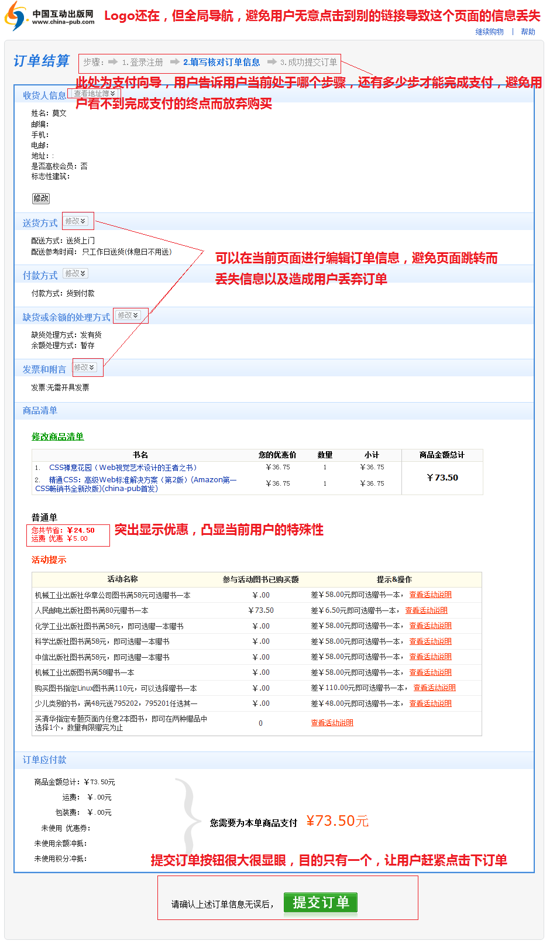This screenshot has width=560, height=944.
Task: Click step 1.登录注册
Action: (142, 62)
